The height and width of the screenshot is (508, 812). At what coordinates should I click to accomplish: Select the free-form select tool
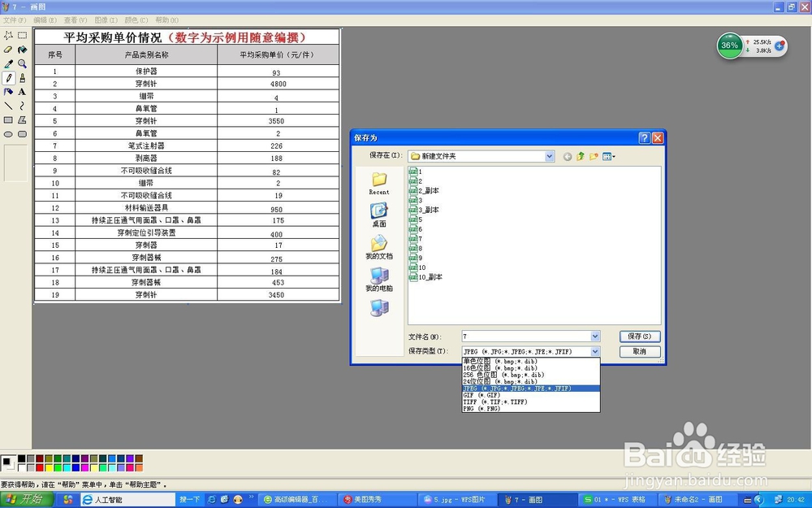[8, 35]
